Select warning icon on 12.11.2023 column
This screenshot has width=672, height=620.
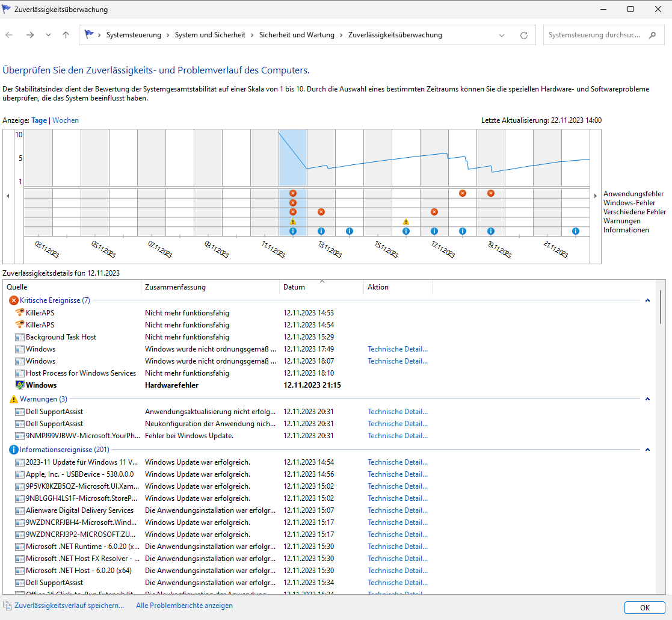tap(293, 222)
